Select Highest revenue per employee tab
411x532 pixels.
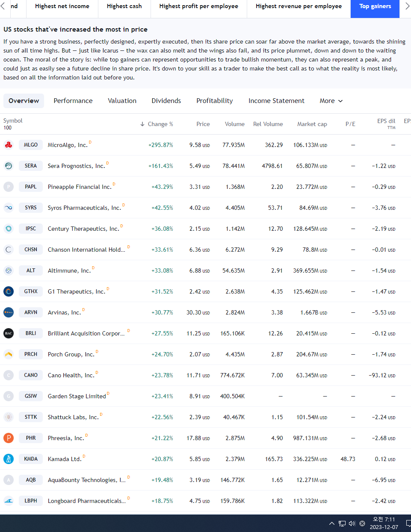click(x=299, y=6)
